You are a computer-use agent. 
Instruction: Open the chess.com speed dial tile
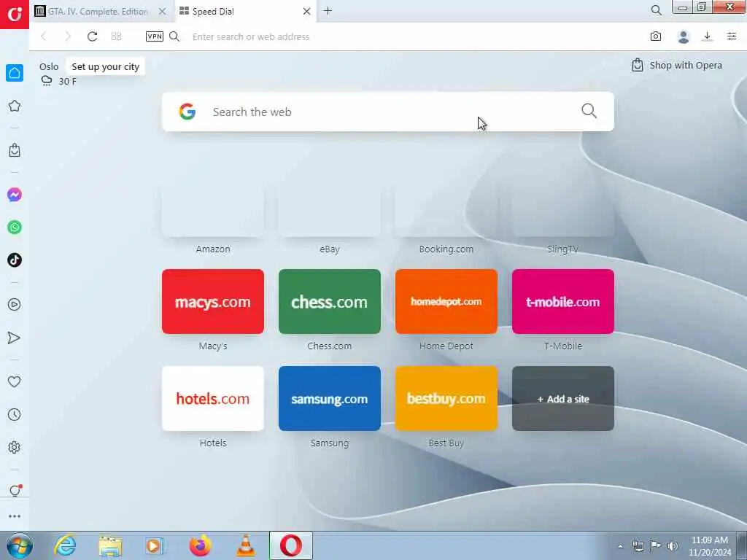pyautogui.click(x=330, y=301)
